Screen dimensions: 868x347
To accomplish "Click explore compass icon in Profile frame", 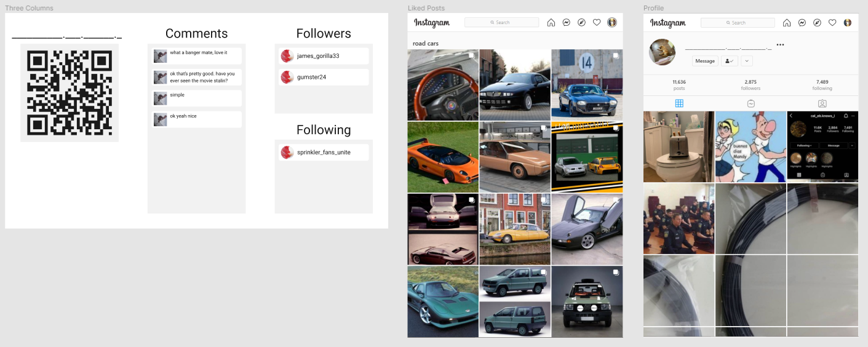I will coord(818,23).
